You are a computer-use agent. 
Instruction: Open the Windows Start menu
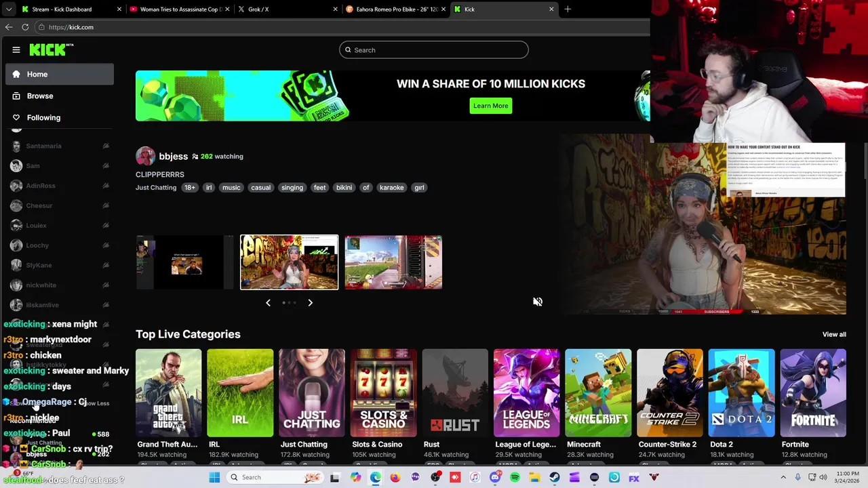[x=214, y=477]
